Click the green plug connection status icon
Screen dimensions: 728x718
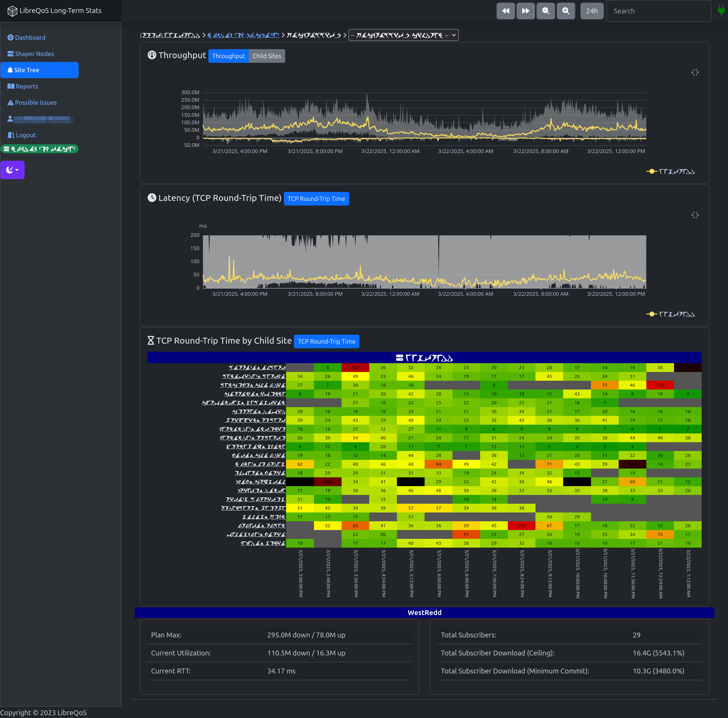(721, 11)
